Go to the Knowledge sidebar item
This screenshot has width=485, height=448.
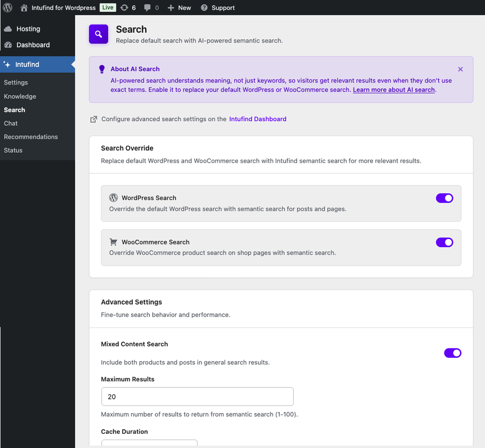20,96
